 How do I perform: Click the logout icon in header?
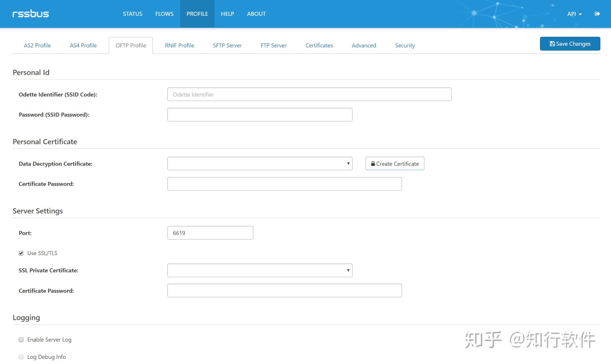pos(597,14)
